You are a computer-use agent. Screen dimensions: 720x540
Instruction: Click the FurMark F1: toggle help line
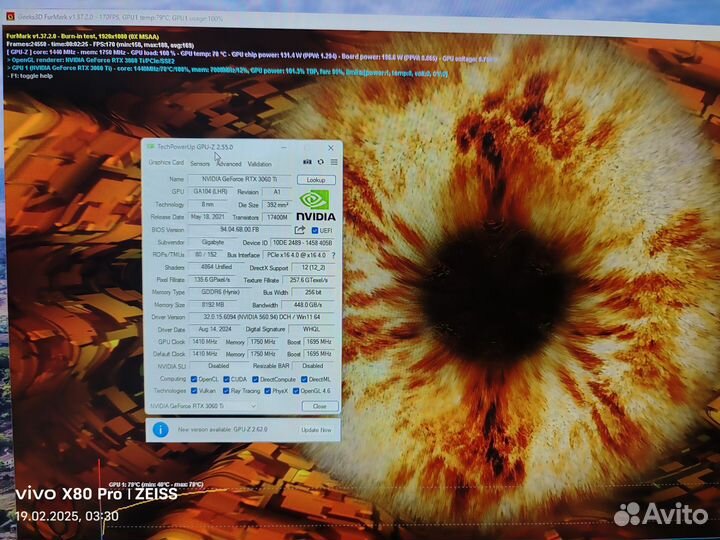(30, 76)
